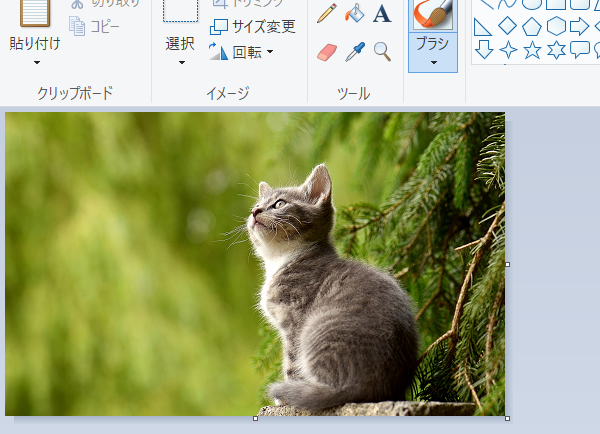Select the Text (A) tool

point(382,13)
